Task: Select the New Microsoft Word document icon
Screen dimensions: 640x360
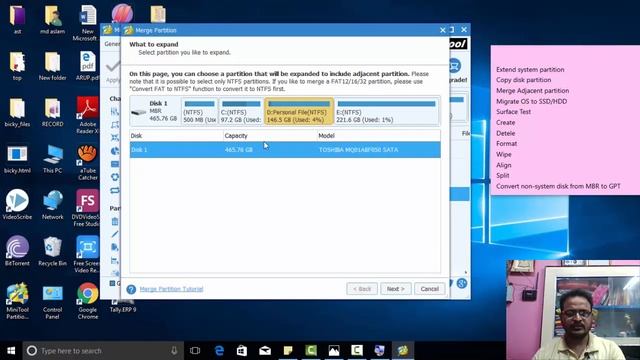Action: point(87,22)
